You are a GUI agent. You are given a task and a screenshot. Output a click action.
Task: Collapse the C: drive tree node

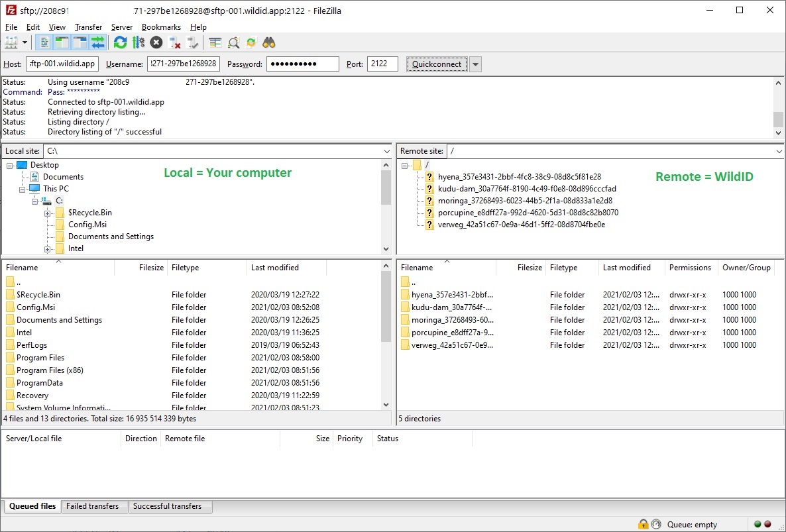point(34,201)
